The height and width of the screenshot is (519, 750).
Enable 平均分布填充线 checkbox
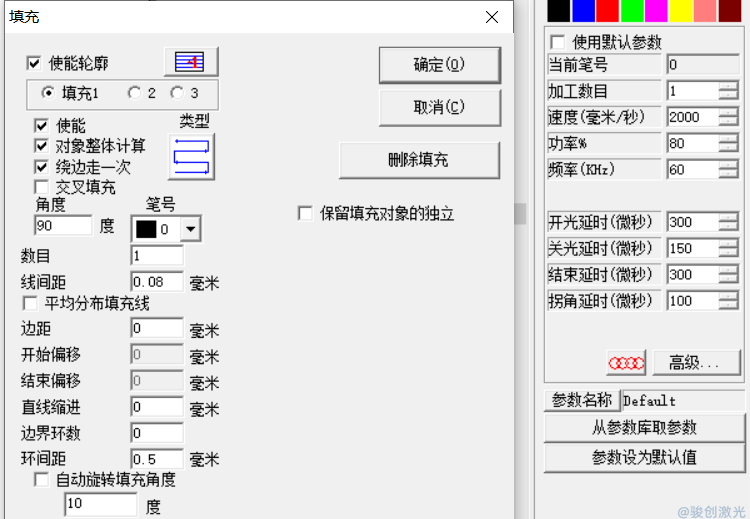point(30,303)
